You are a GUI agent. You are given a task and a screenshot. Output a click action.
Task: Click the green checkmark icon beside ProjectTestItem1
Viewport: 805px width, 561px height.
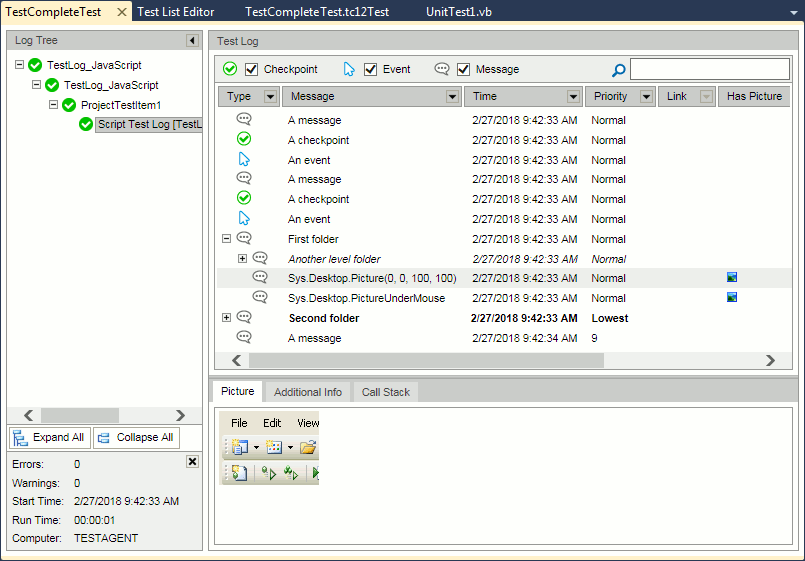(x=69, y=105)
